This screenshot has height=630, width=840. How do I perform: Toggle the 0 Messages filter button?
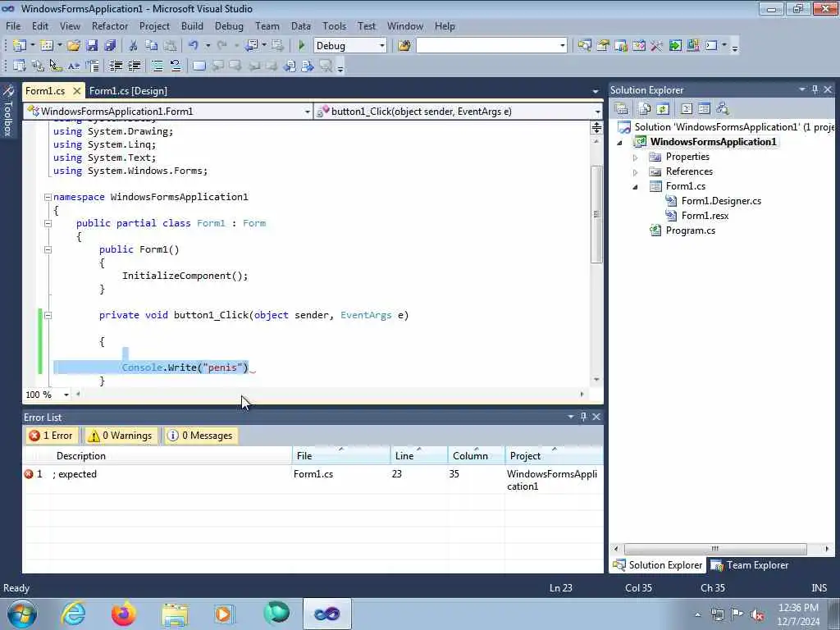[201, 436]
